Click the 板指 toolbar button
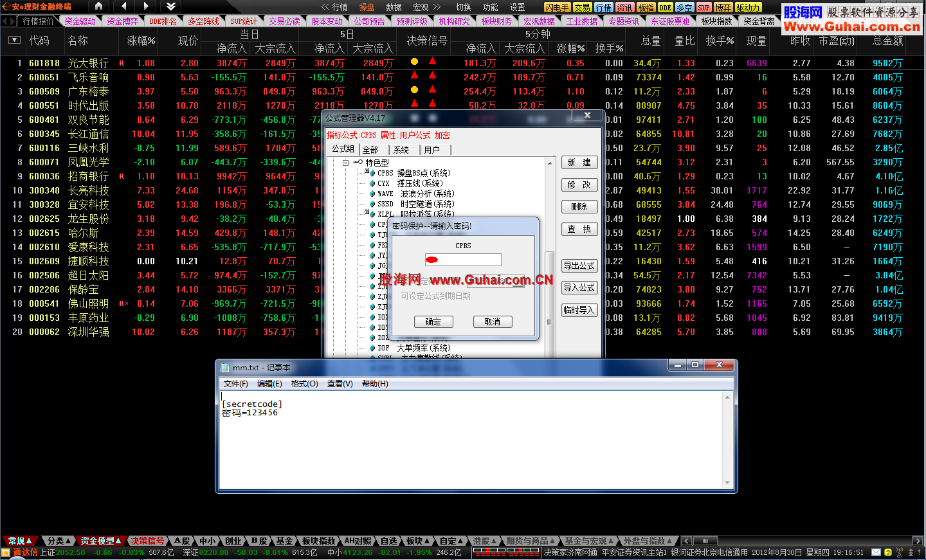 646,8
